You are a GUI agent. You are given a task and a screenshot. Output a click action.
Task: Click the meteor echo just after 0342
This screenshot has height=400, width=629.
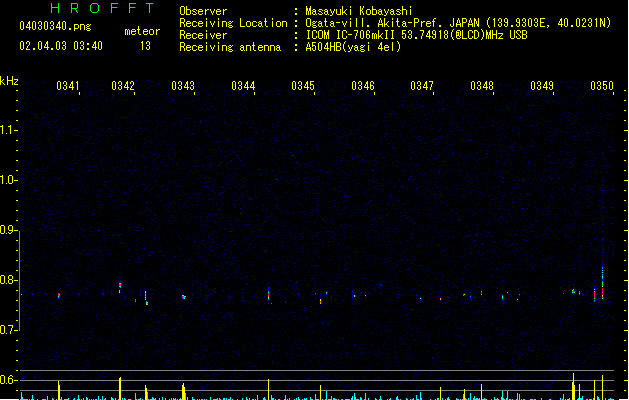[146, 298]
